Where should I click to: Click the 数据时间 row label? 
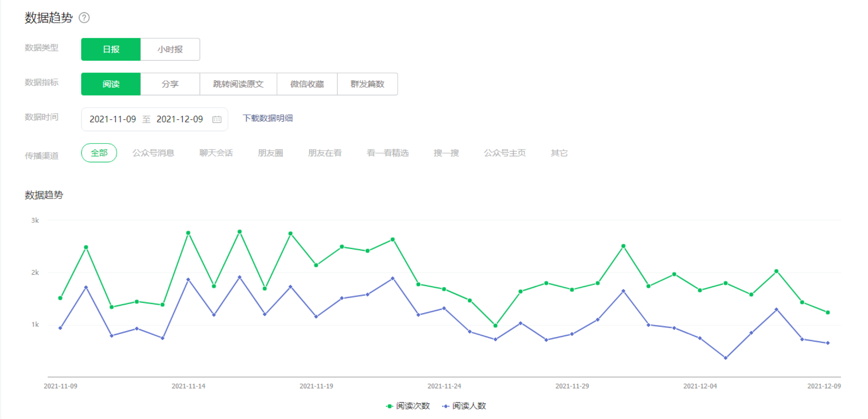tap(42, 117)
